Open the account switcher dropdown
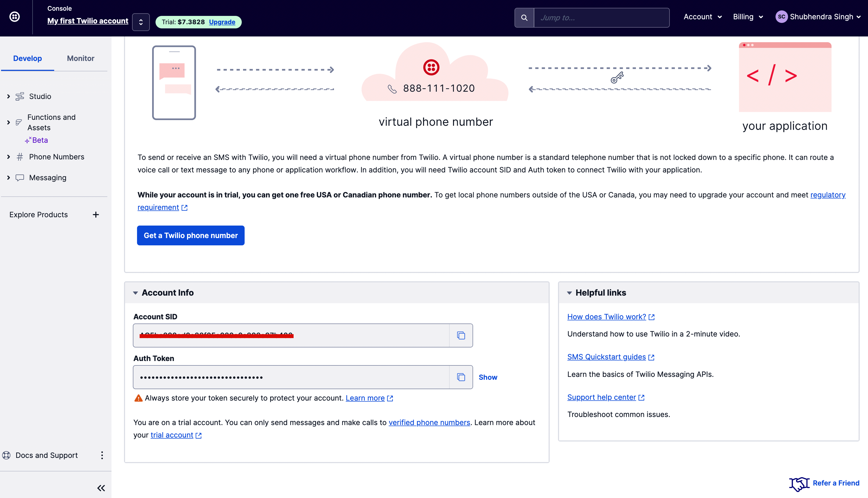 [141, 22]
